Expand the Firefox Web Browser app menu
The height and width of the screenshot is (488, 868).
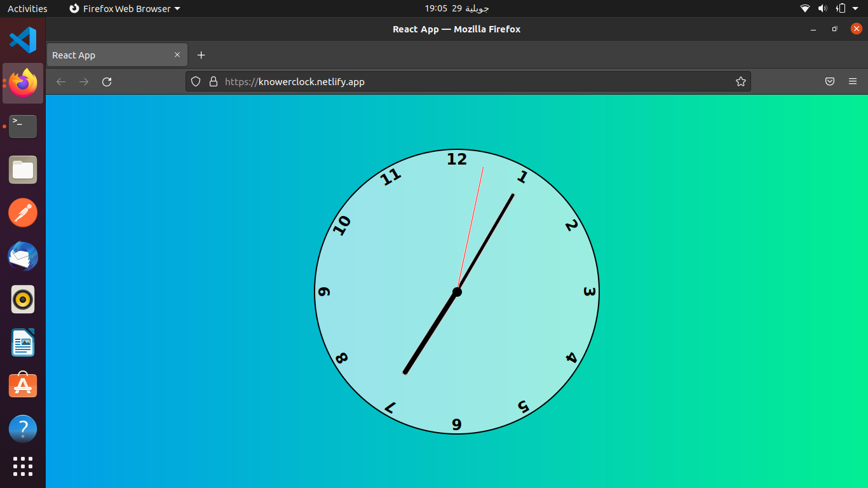(125, 8)
